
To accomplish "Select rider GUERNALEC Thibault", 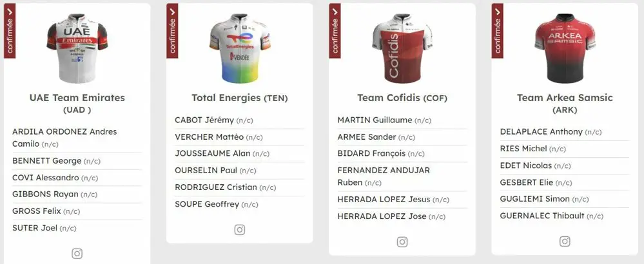I will pos(542,216).
